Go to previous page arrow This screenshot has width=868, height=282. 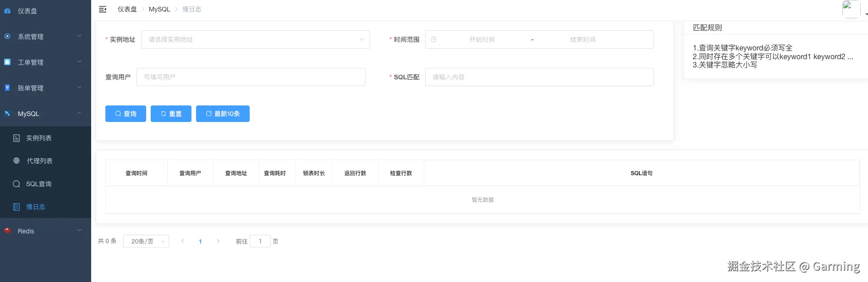[x=183, y=241]
